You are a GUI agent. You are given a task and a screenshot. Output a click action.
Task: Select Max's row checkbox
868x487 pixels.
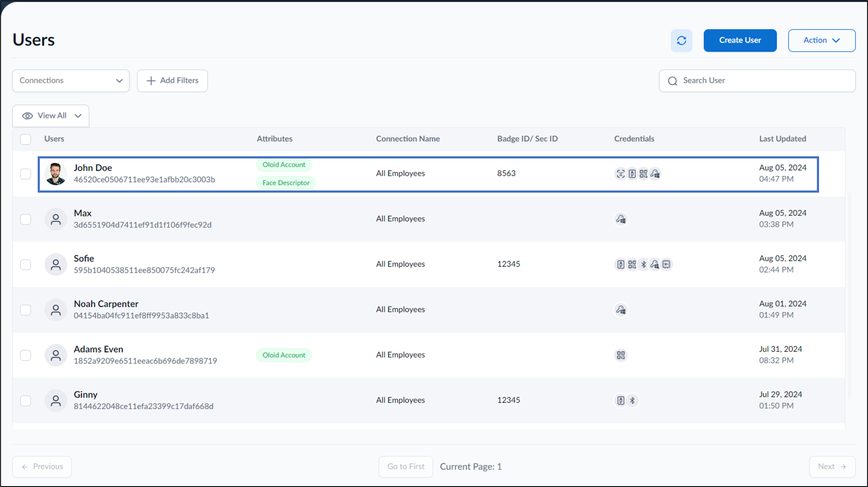pos(26,219)
